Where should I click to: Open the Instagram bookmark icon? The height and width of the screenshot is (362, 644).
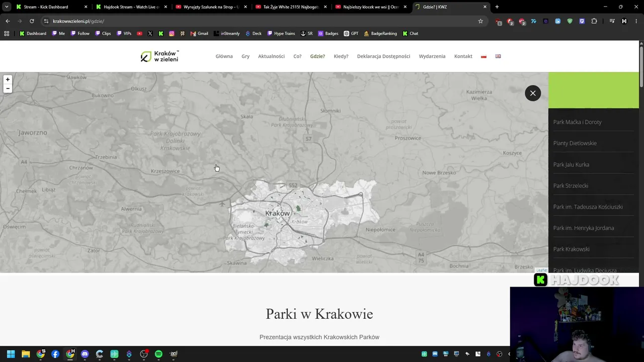[172, 34]
